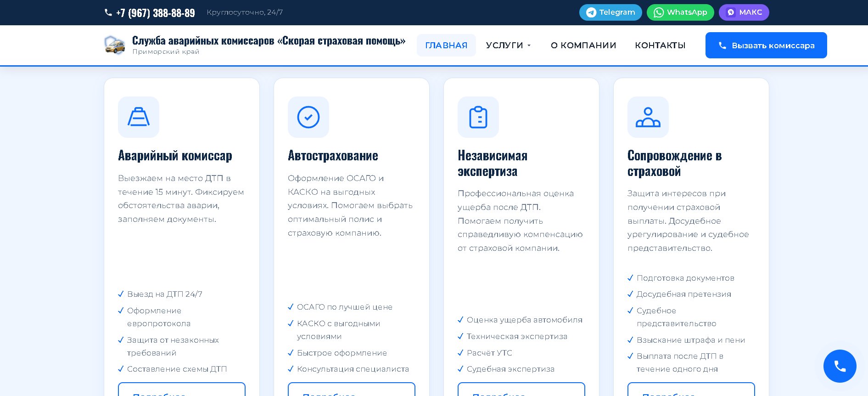Click the Вызвать комиссара button

[766, 45]
